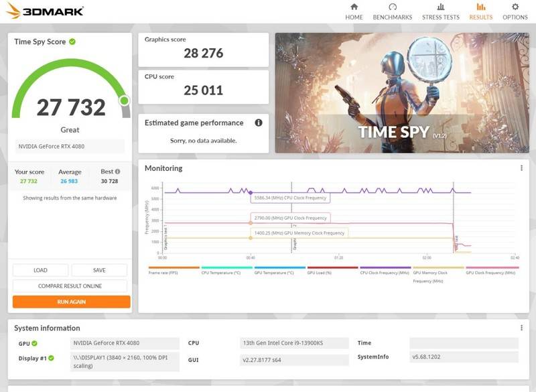Toggle the GPU Load (%) legend series
The image size is (536, 392).
point(332,270)
